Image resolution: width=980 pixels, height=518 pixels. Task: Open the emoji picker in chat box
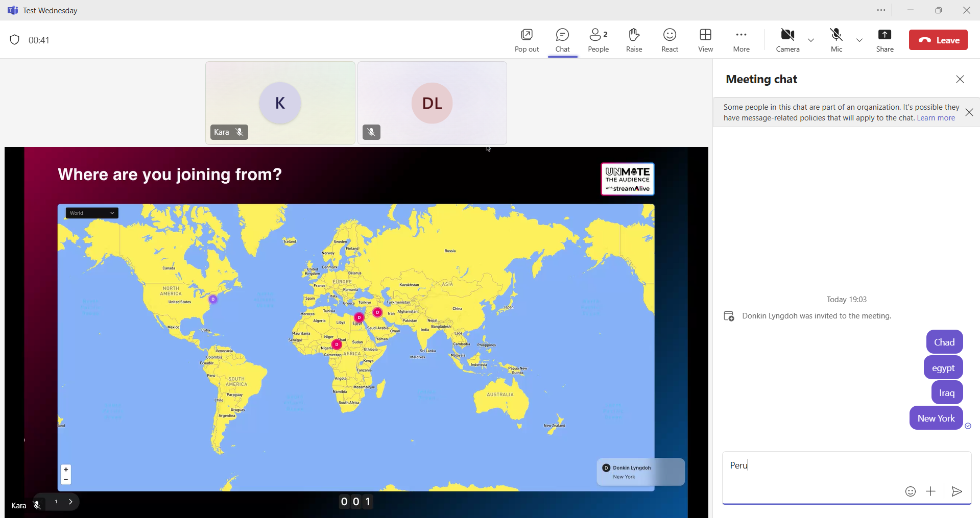click(x=910, y=491)
